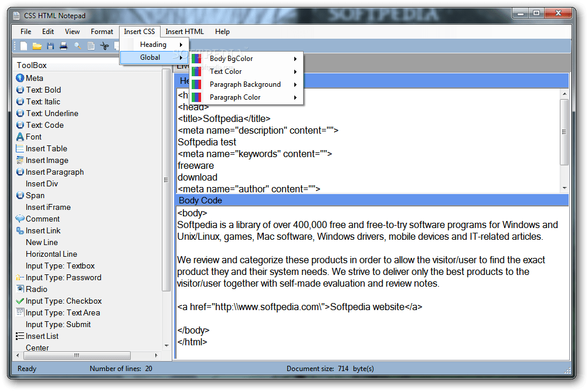588x391 pixels.
Task: Click the icon beside Text Underline
Action: (x=21, y=113)
